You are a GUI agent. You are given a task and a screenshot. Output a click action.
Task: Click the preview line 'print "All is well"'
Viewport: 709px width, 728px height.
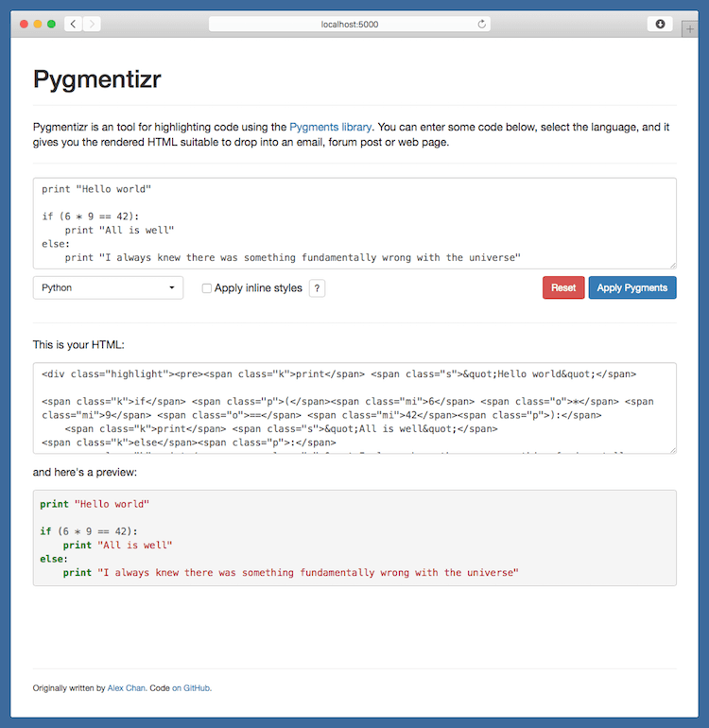[x=117, y=546]
